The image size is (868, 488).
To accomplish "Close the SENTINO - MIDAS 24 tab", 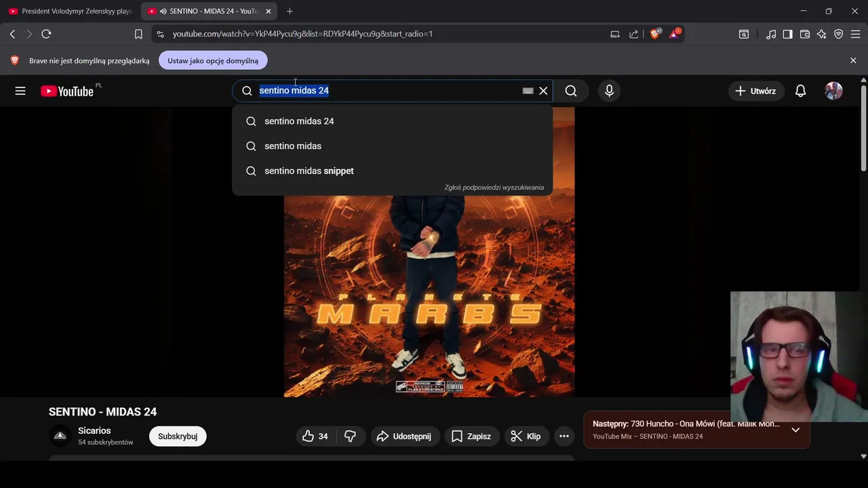I will tap(269, 11).
